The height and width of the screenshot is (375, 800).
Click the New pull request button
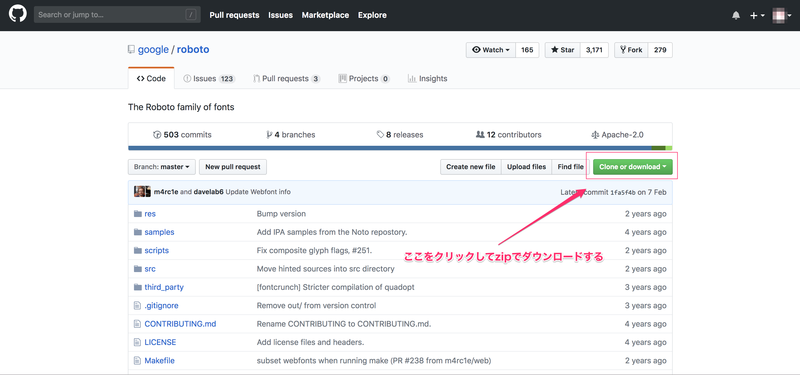click(x=233, y=167)
